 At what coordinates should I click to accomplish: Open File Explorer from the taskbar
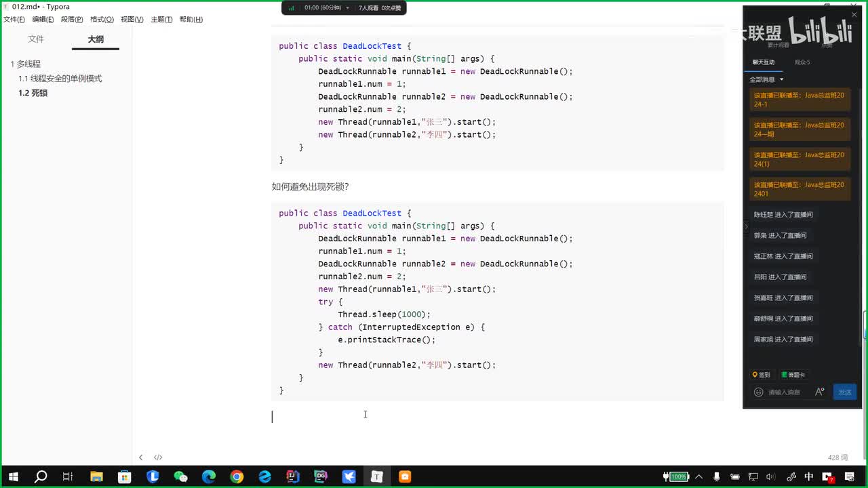pos(96,476)
